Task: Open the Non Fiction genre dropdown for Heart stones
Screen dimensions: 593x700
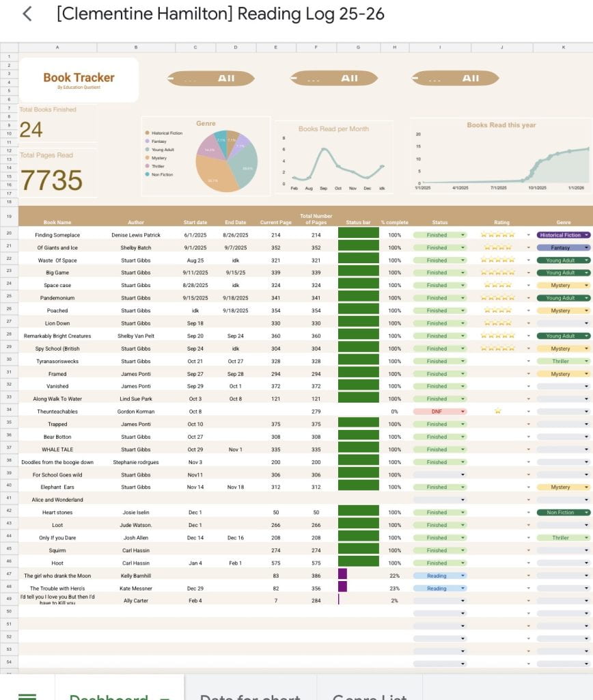Action: (586, 513)
